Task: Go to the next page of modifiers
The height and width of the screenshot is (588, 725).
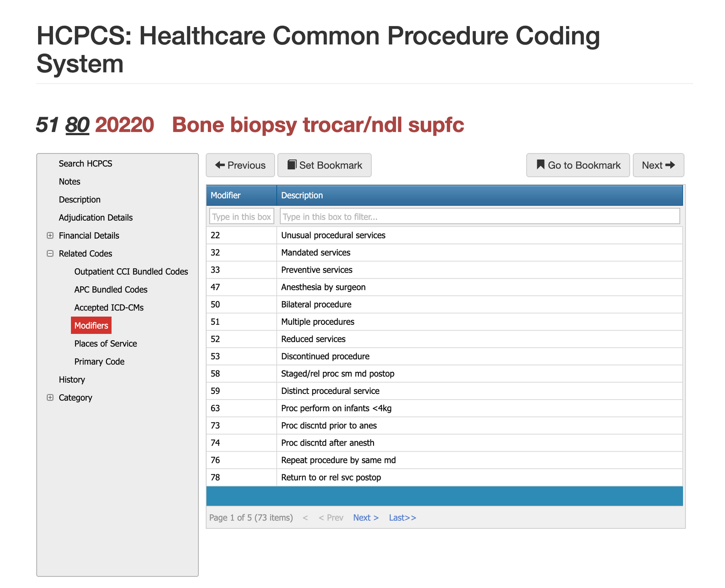Action: [365, 518]
